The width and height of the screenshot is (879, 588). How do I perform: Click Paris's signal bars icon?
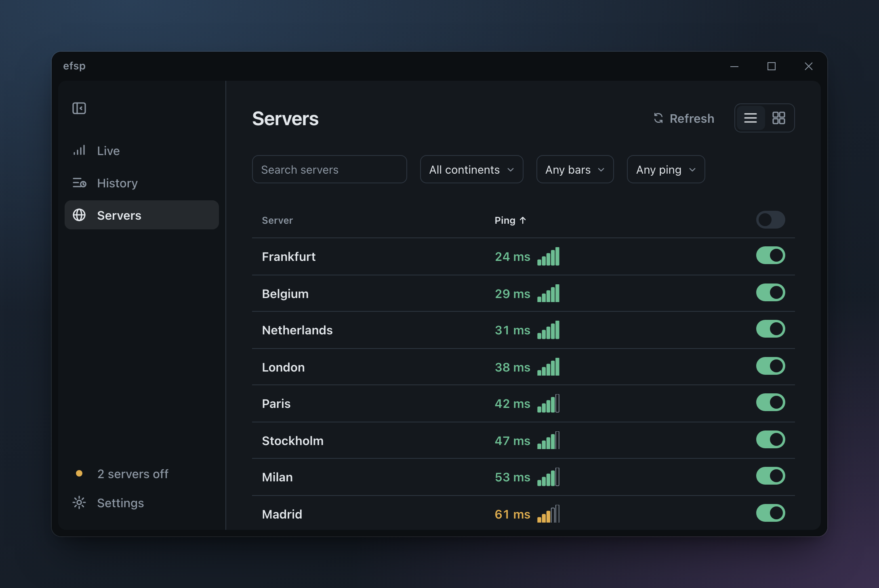(x=548, y=403)
